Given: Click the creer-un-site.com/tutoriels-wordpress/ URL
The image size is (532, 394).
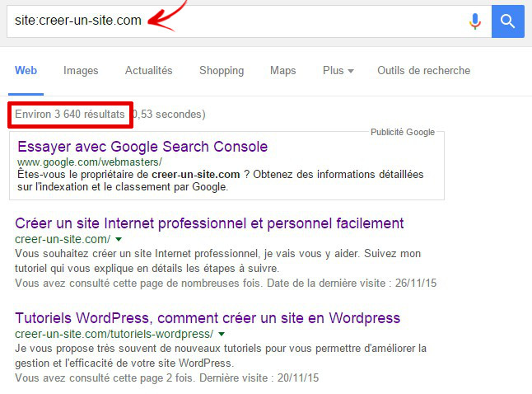Looking at the screenshot, I should point(114,334).
